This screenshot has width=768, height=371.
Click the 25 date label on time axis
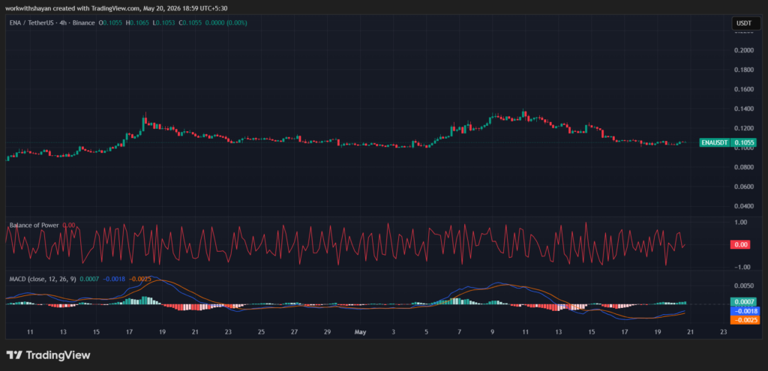coord(261,332)
